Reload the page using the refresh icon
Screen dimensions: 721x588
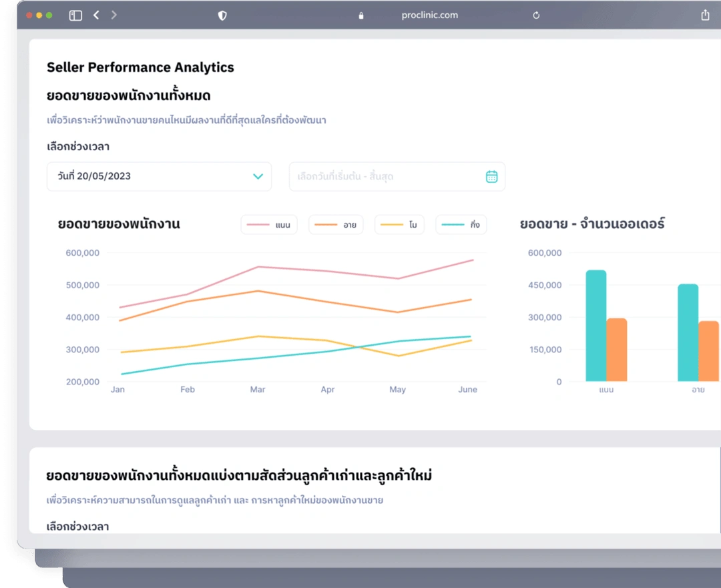tap(536, 15)
